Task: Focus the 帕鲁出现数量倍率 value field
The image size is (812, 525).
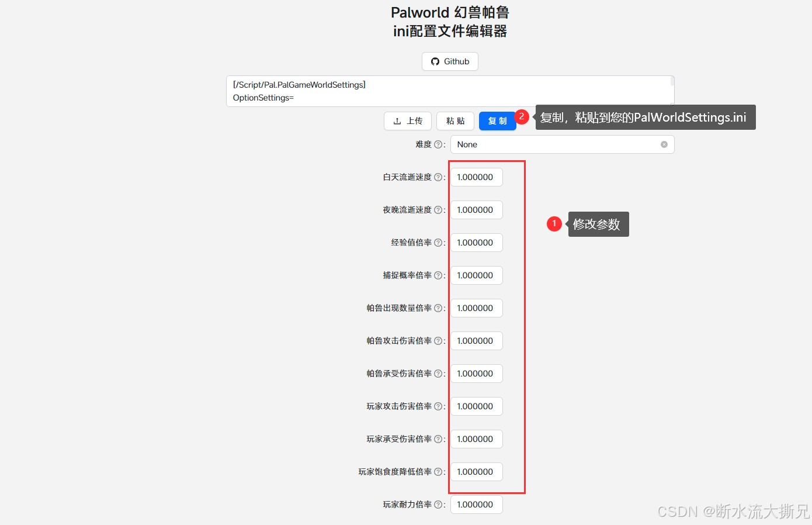Action: (477, 308)
